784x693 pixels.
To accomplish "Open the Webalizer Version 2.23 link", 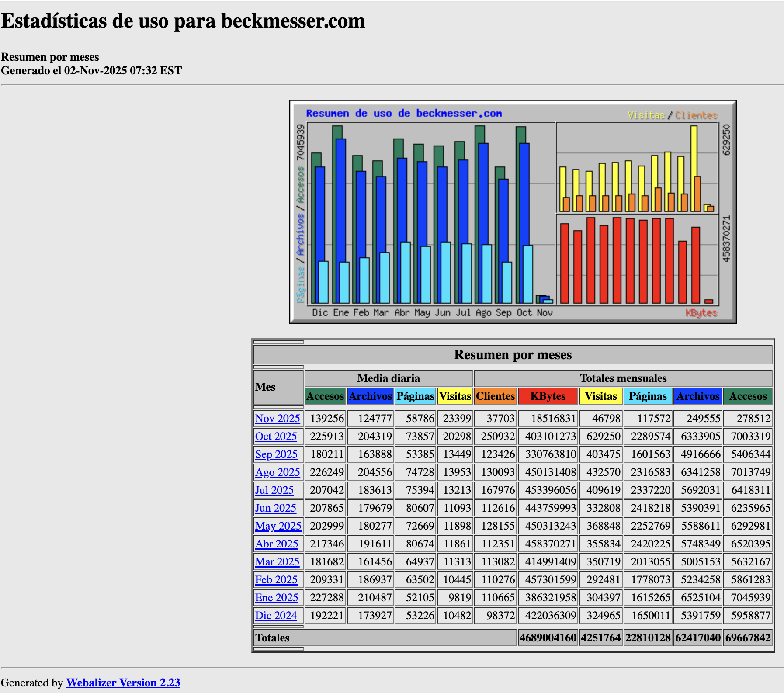I will point(123,683).
